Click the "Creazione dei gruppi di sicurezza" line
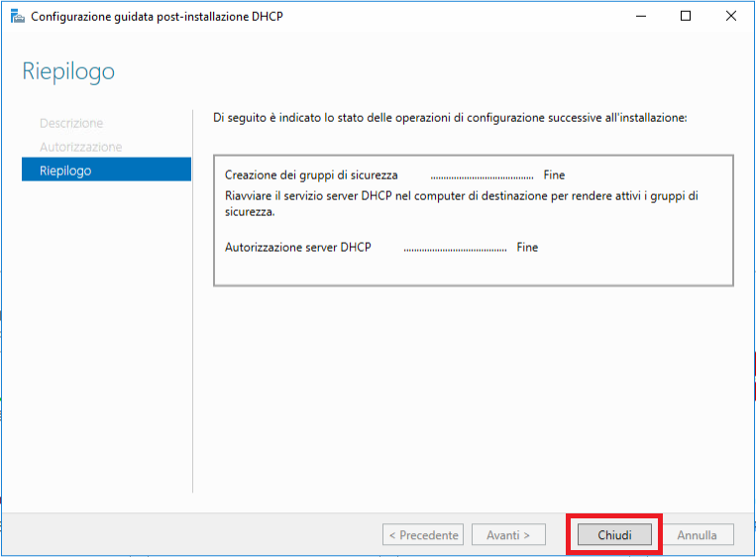756x558 pixels. point(311,175)
